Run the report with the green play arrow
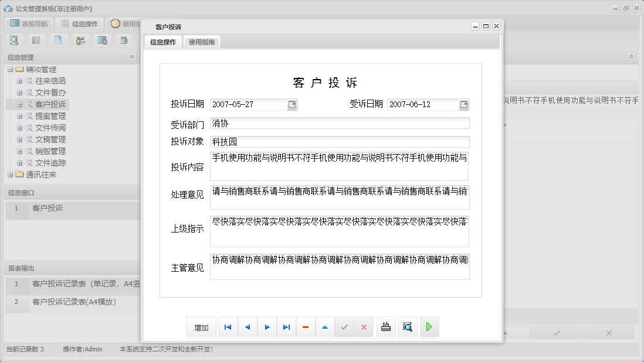The height and width of the screenshot is (362, 644). pos(429,327)
